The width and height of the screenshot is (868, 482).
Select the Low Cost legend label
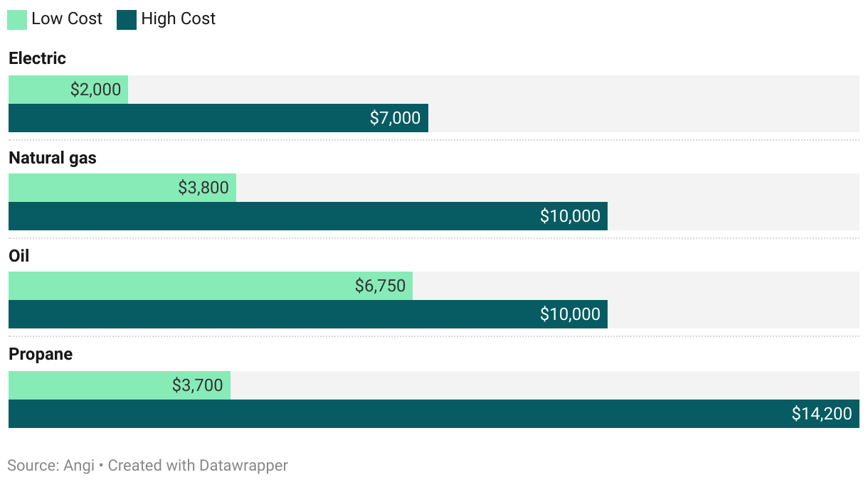(67, 19)
